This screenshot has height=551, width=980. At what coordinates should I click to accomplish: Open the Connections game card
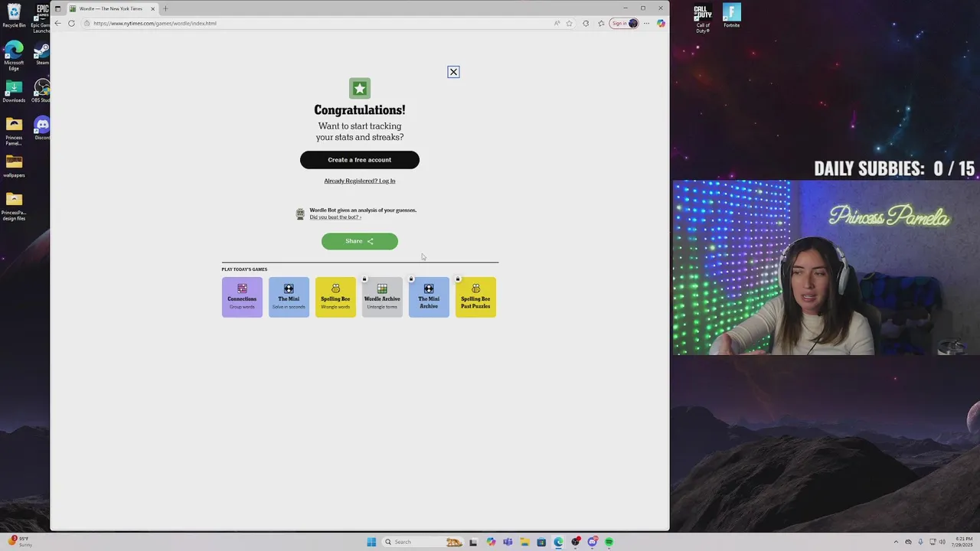(x=242, y=297)
